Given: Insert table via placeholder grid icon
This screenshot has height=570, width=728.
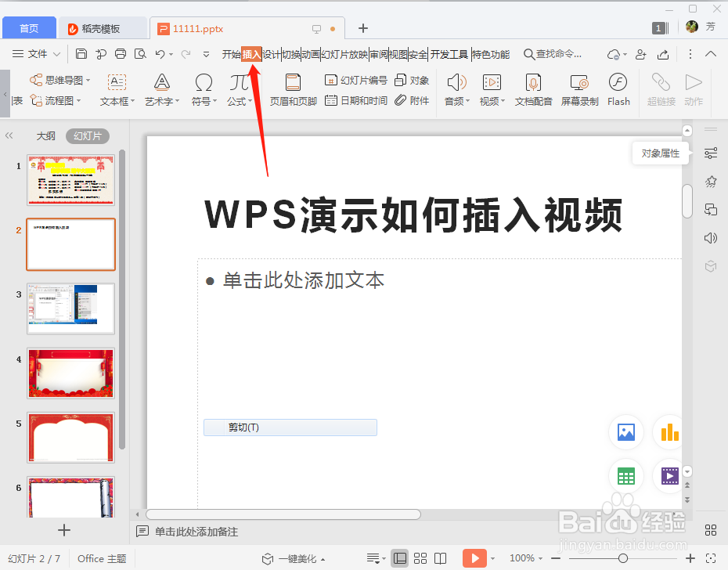Looking at the screenshot, I should pyautogui.click(x=626, y=476).
